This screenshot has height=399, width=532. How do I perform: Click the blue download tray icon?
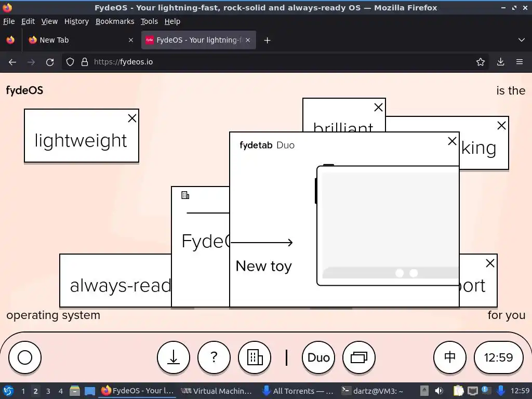coord(500,391)
